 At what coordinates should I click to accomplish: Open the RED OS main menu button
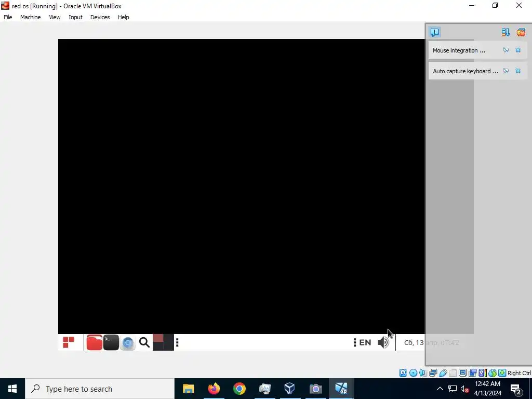click(69, 342)
